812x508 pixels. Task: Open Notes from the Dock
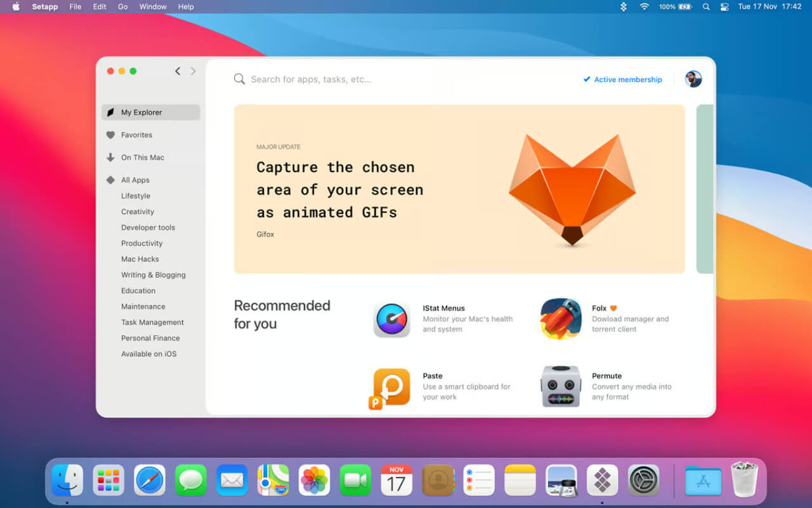point(520,480)
